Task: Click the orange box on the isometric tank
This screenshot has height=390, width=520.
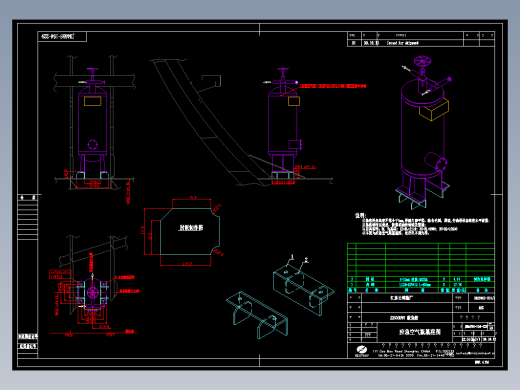Action: (434, 110)
